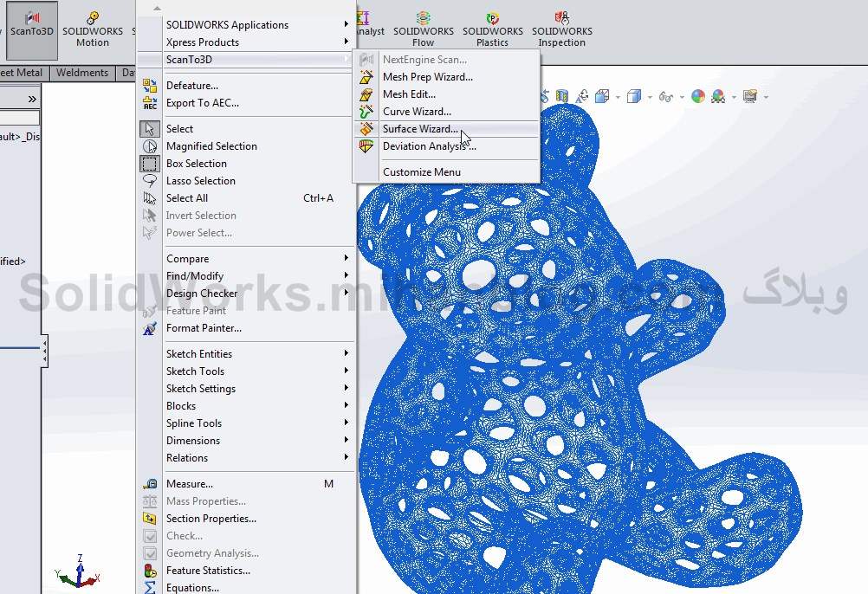Activate the SOLIDWORKS Motion add-in
Image resolution: width=868 pixels, height=594 pixels.
click(93, 29)
